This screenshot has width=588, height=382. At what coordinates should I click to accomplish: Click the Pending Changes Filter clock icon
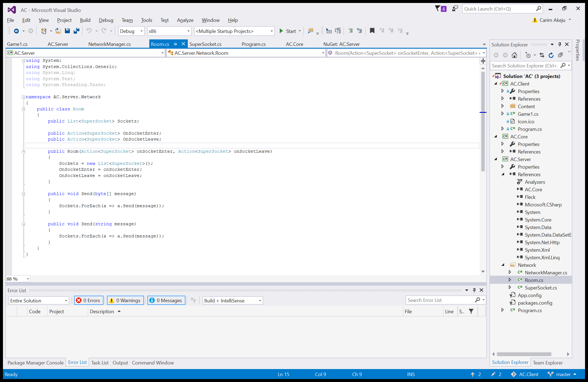(x=528, y=55)
